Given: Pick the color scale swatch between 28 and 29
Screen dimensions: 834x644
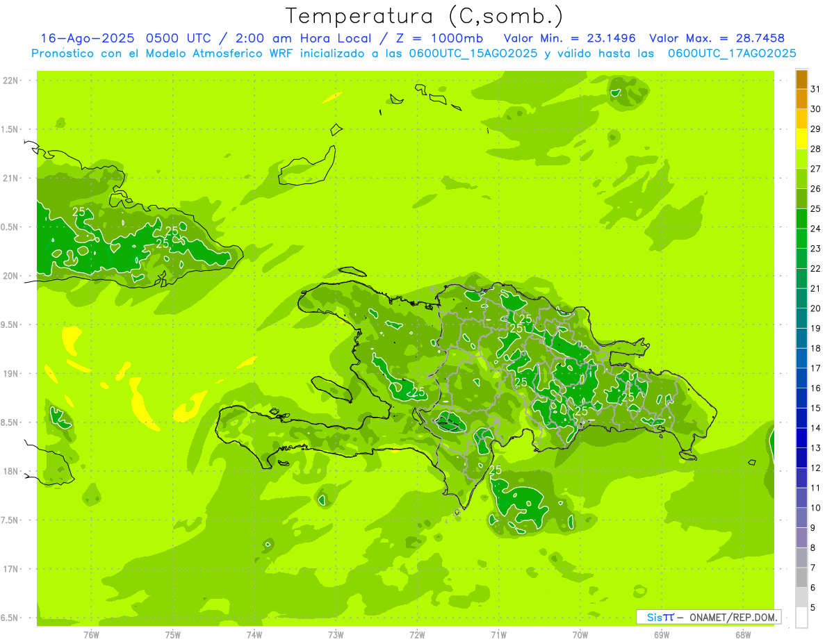Looking at the screenshot, I should tap(801, 139).
